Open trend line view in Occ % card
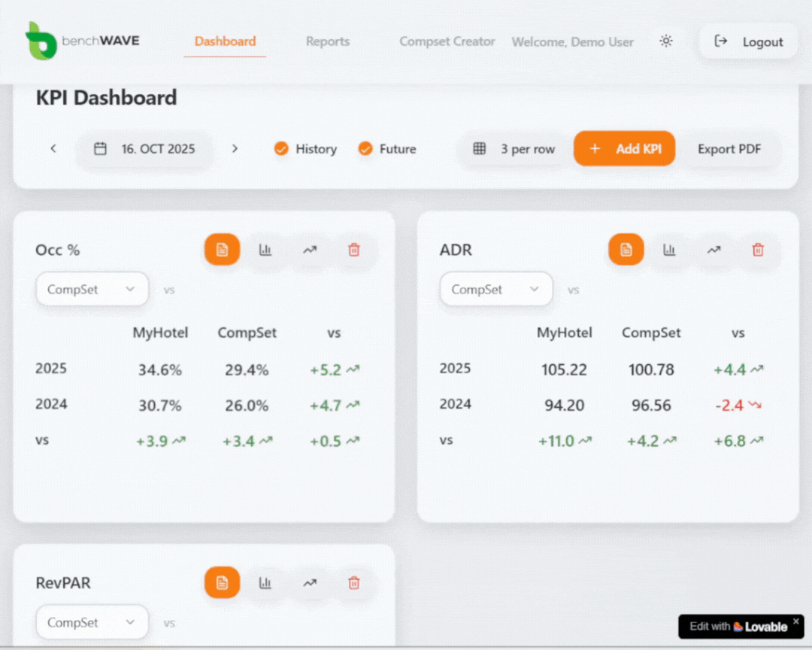 [x=310, y=250]
